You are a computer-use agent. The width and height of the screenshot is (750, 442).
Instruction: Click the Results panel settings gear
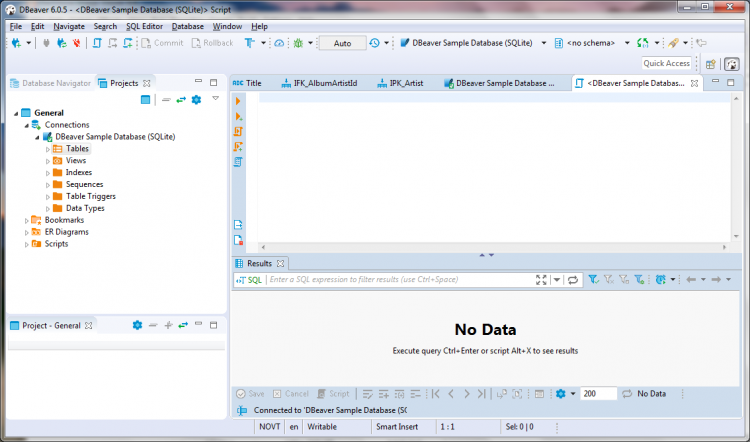click(x=561, y=394)
